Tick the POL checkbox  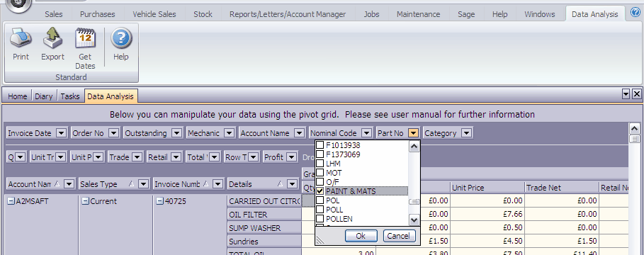(x=320, y=200)
